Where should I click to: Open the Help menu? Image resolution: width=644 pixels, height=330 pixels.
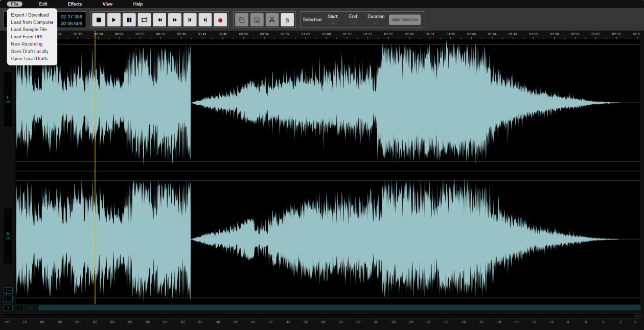click(138, 4)
